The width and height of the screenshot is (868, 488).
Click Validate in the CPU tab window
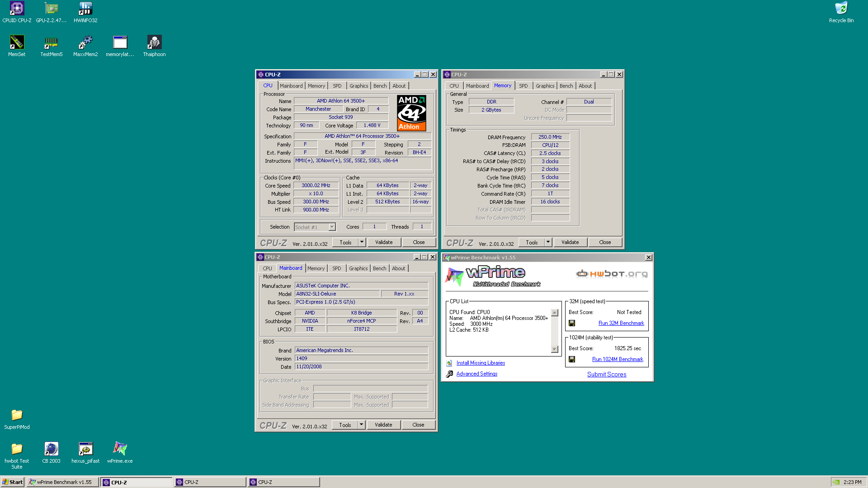[384, 242]
